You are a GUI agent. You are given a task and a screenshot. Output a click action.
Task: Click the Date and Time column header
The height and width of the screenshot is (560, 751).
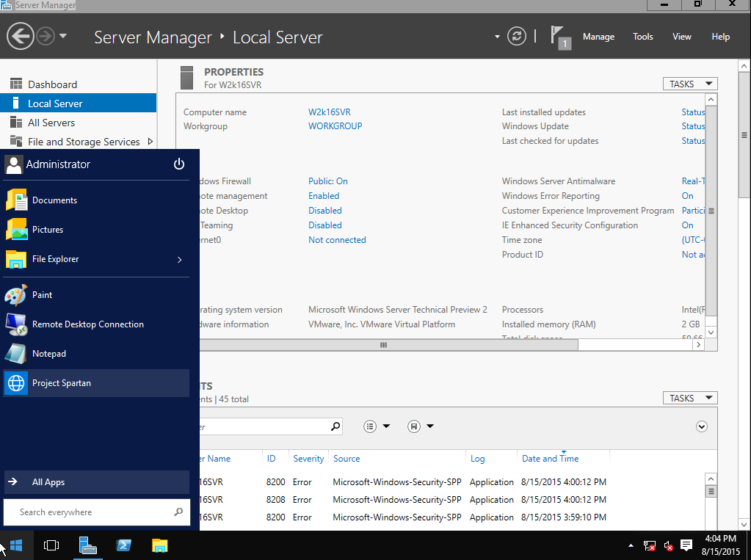pos(550,458)
